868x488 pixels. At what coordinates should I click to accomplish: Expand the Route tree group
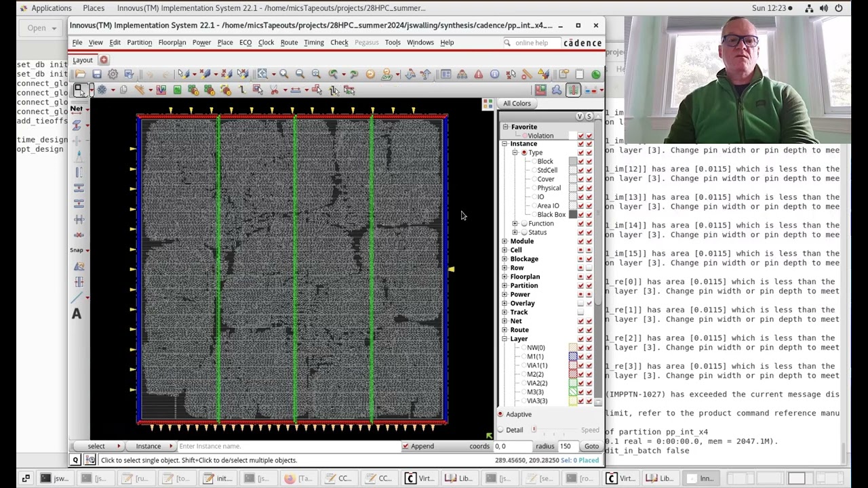point(505,330)
